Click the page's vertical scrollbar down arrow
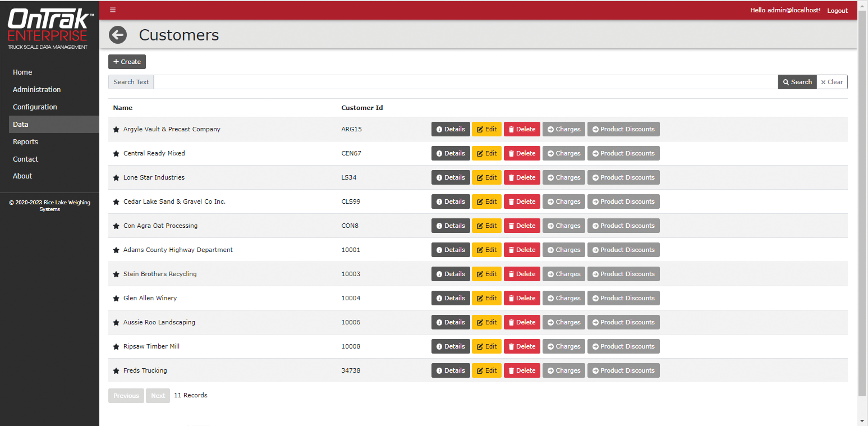The image size is (868, 426). pos(862,421)
